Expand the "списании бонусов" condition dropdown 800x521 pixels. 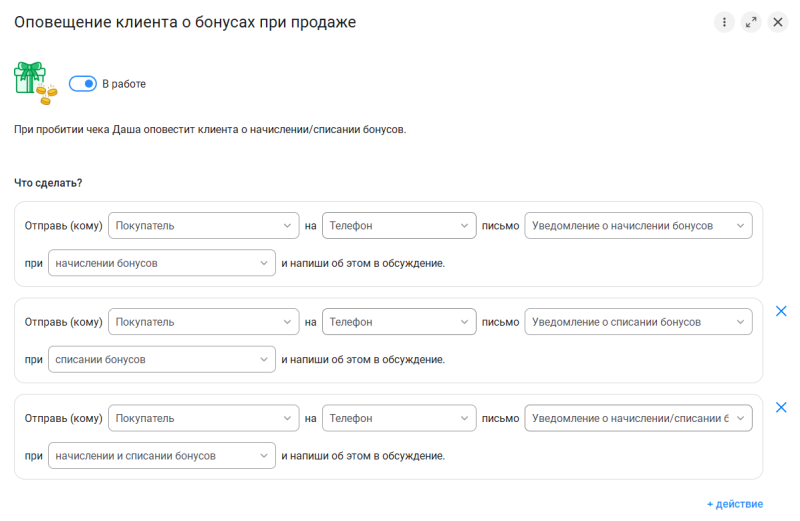tap(161, 360)
